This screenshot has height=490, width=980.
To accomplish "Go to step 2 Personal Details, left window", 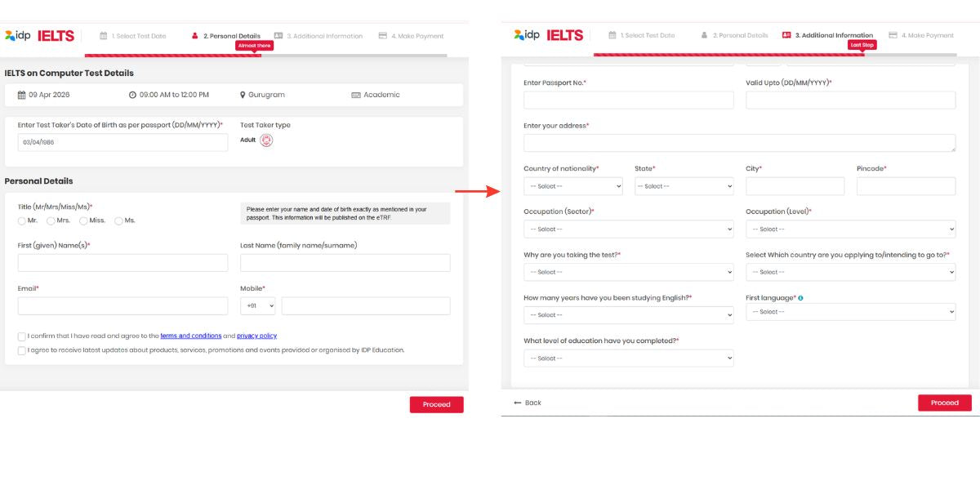I will click(x=226, y=36).
